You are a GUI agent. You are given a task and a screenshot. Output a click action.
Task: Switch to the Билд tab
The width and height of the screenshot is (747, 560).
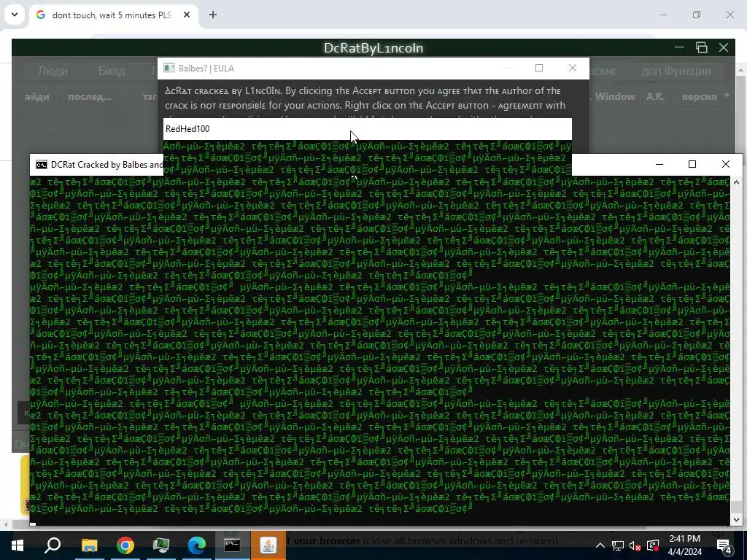click(x=112, y=71)
